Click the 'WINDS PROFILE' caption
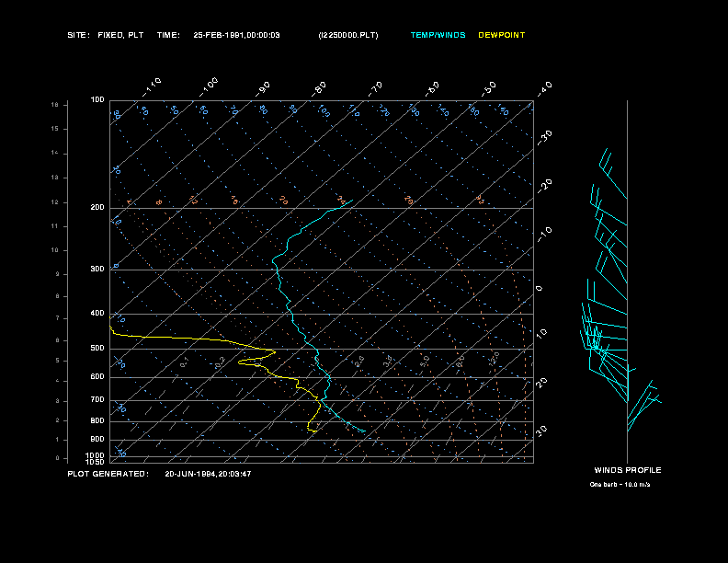The width and height of the screenshot is (728, 563). coord(628,470)
